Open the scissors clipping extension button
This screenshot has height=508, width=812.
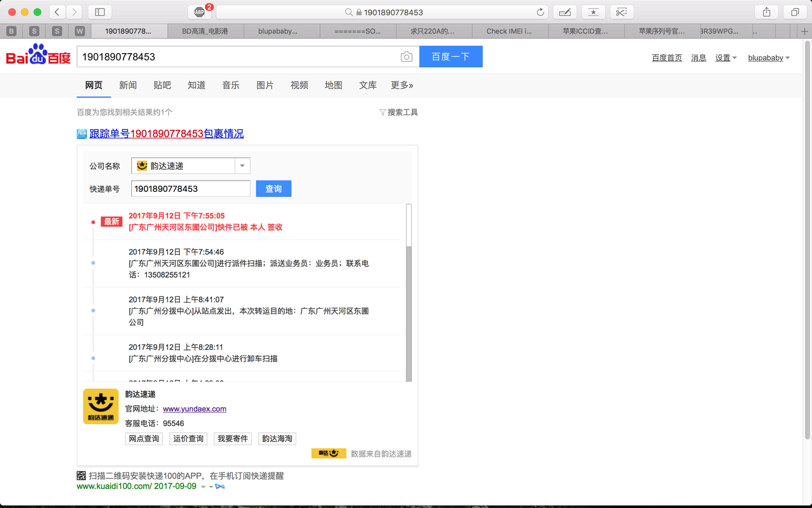(621, 12)
